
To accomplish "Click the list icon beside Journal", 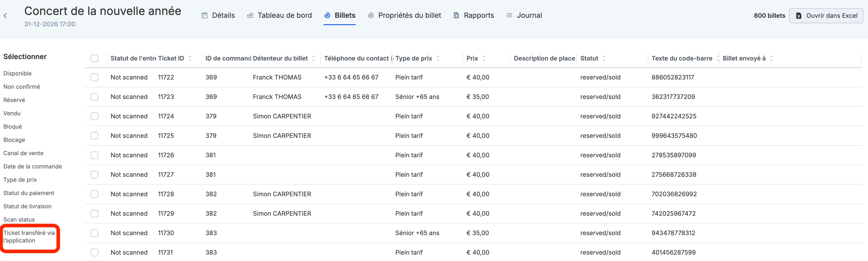I will tap(509, 15).
